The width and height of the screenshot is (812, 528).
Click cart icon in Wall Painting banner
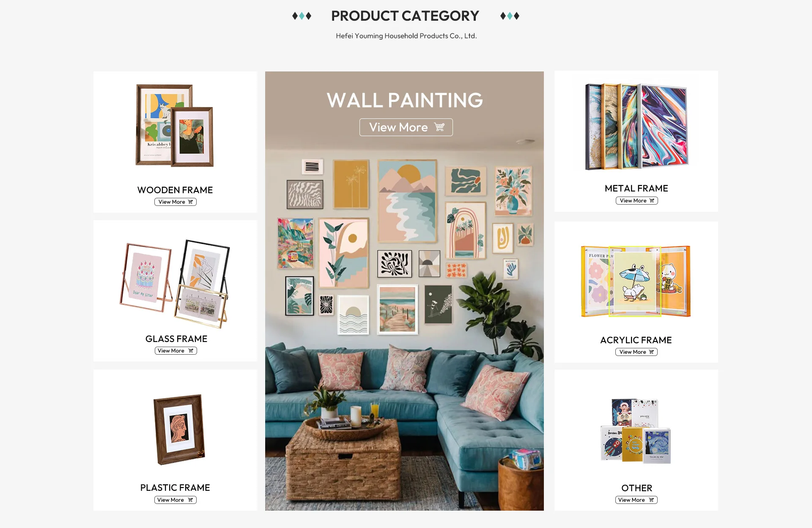tap(439, 127)
